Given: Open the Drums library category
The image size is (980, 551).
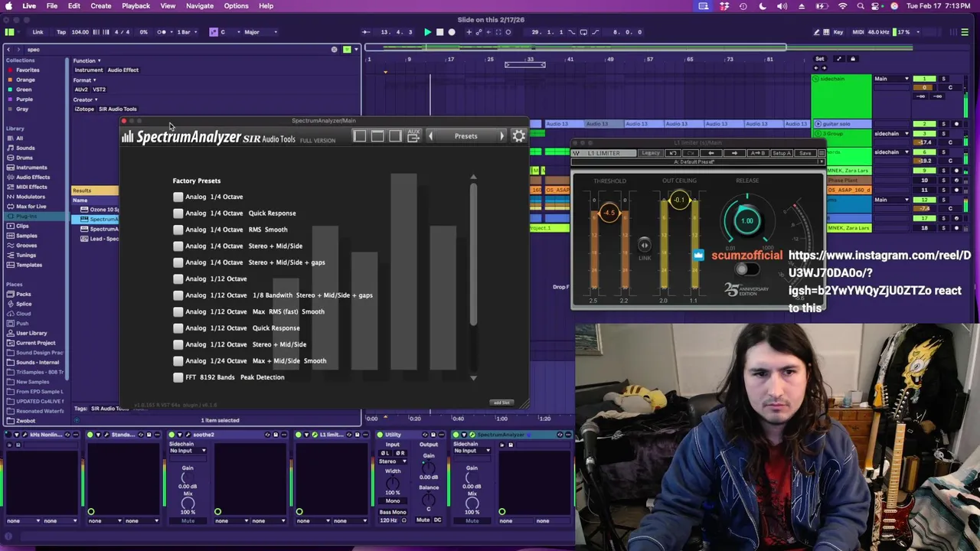Looking at the screenshot, I should tap(24, 158).
